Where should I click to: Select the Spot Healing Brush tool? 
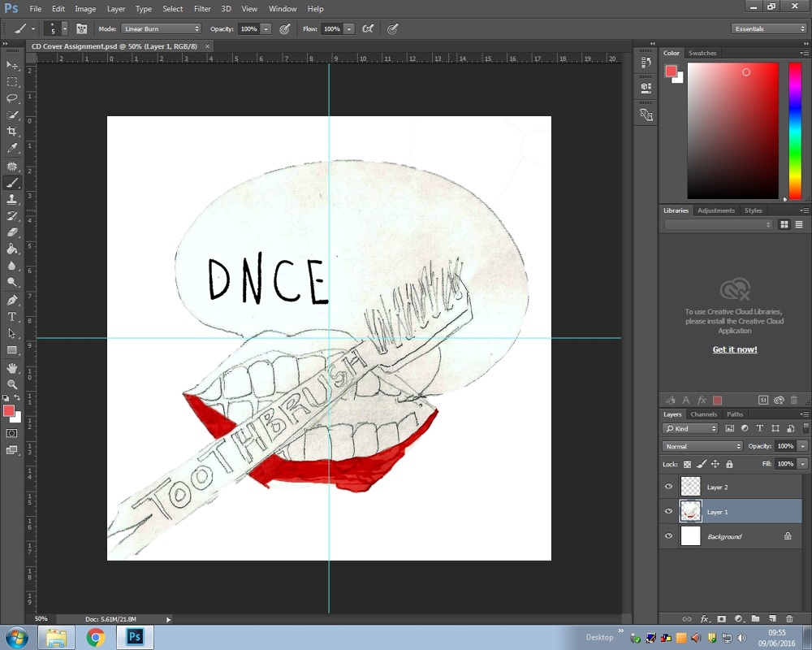12,167
